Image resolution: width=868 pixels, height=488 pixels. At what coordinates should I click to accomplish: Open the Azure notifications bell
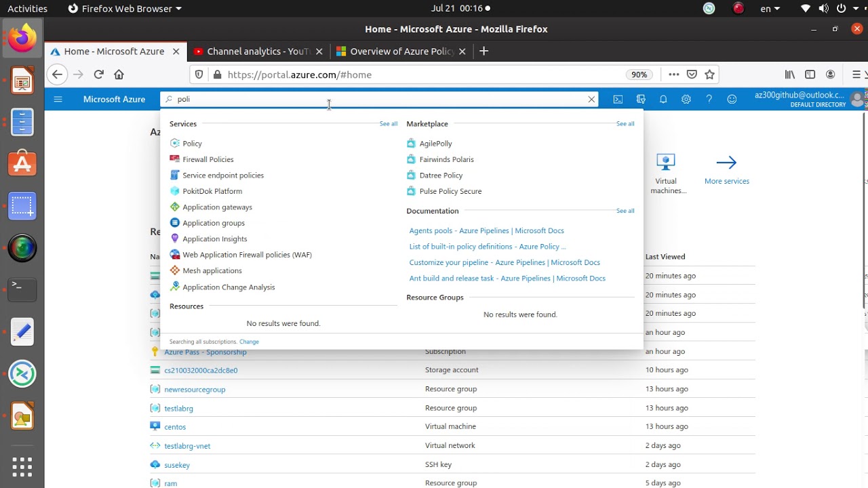pyautogui.click(x=663, y=99)
